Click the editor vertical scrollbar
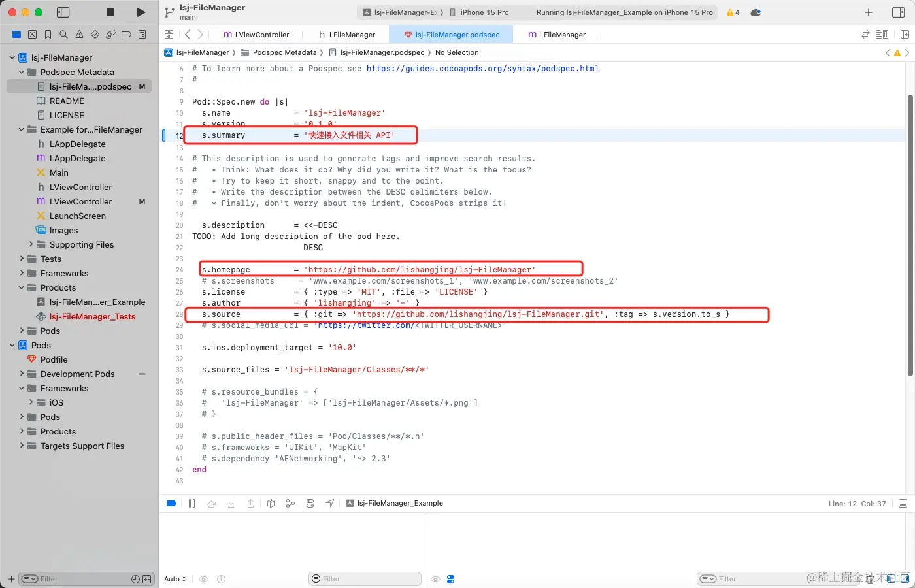The width and height of the screenshot is (915, 588). pos(910,235)
